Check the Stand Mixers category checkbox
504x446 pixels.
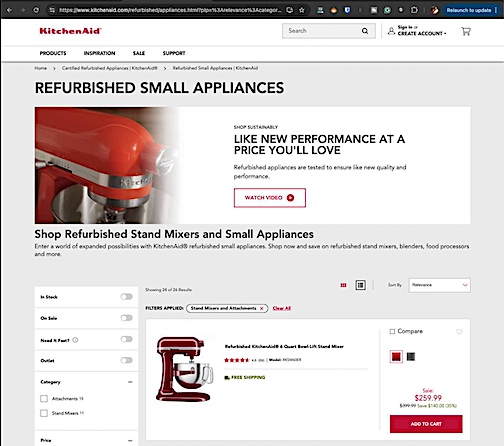coord(44,413)
